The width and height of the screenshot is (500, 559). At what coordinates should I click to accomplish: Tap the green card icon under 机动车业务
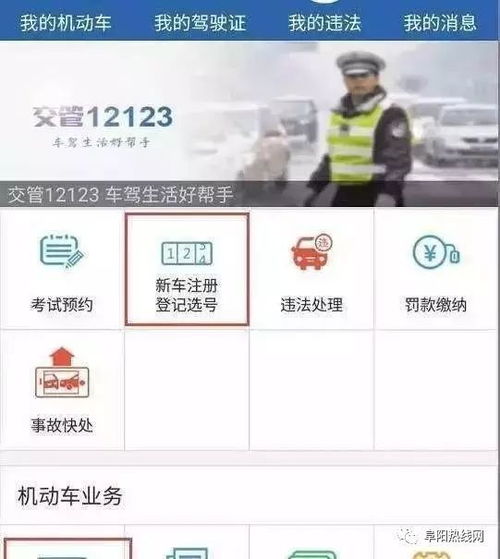point(311,554)
